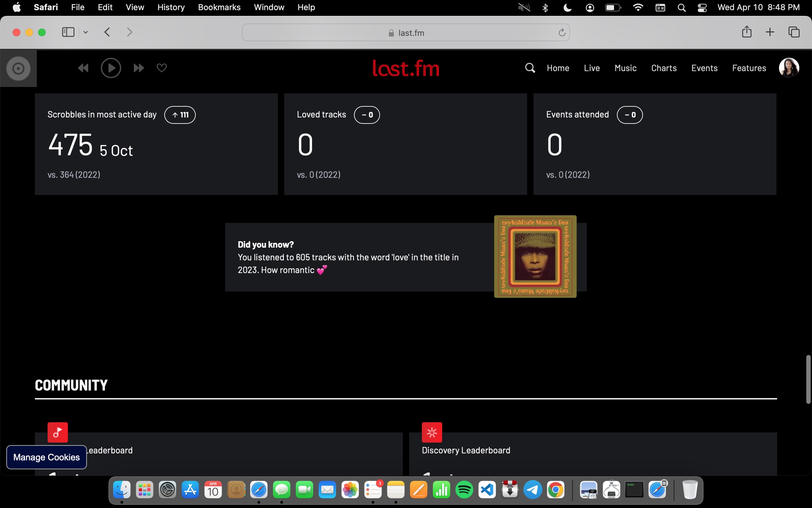812x508 pixels.
Task: Open System Settings from the Dock
Action: (167, 490)
